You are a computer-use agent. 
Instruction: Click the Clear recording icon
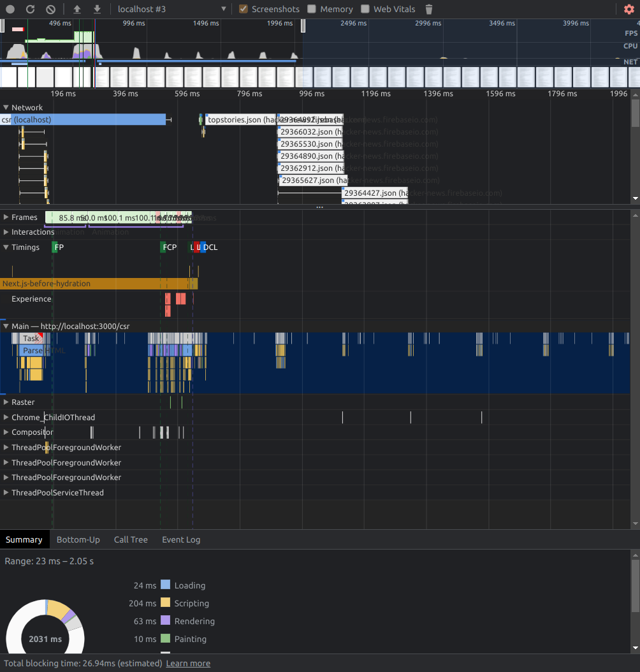pyautogui.click(x=50, y=9)
